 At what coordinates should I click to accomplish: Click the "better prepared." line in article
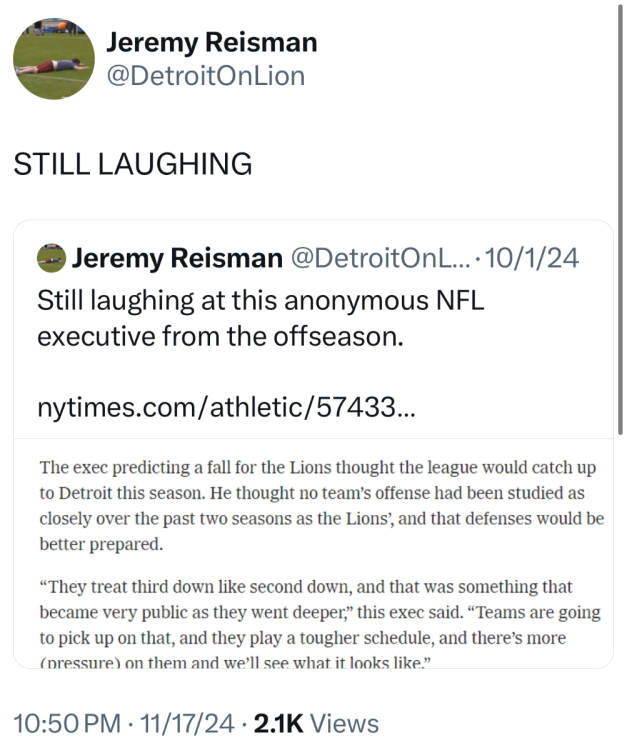(x=100, y=544)
